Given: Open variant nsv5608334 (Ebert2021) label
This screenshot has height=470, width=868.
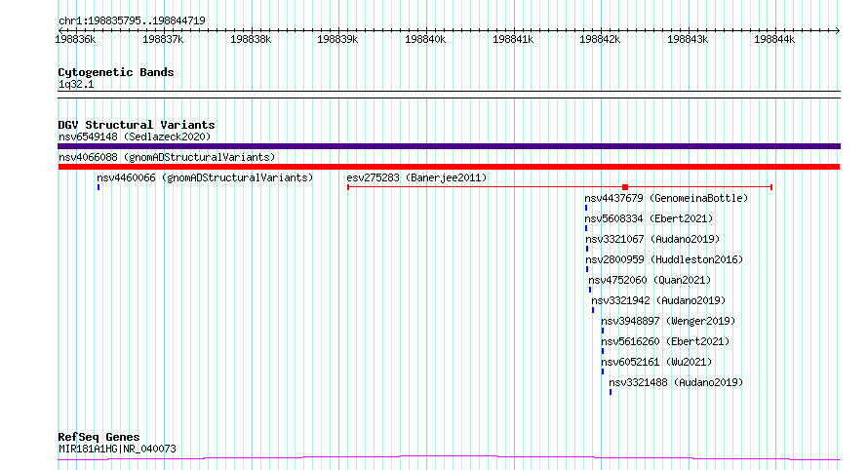Looking at the screenshot, I should click(x=649, y=218).
